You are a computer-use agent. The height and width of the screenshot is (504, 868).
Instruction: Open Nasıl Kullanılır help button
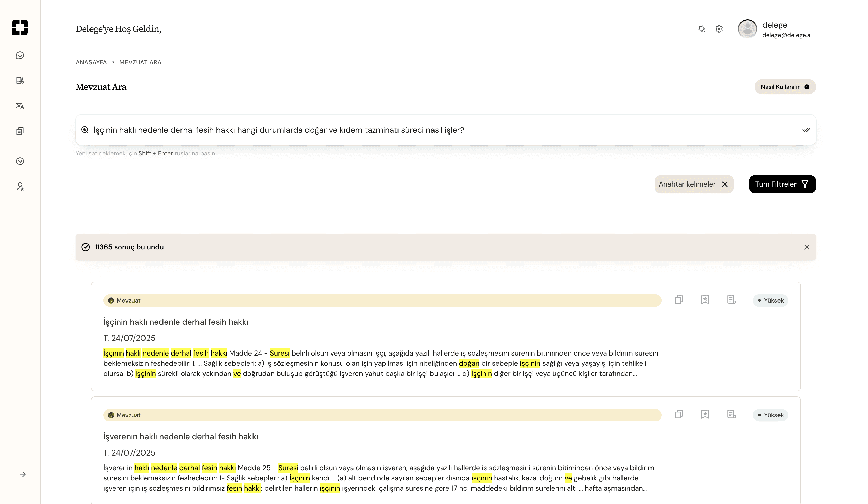click(785, 87)
